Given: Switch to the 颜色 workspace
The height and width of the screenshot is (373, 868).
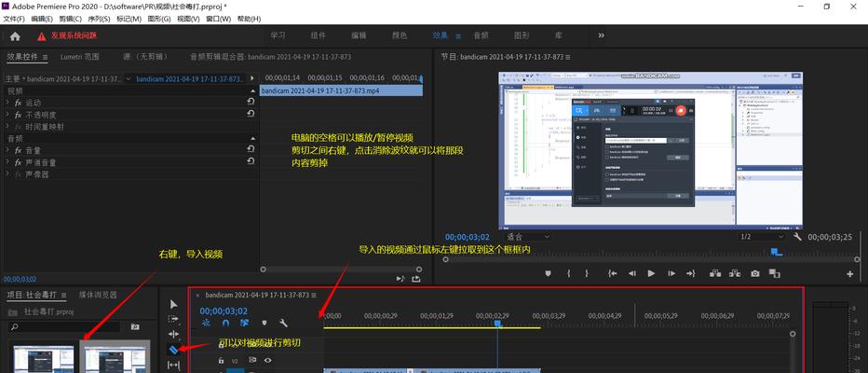Looking at the screenshot, I should pos(400,35).
